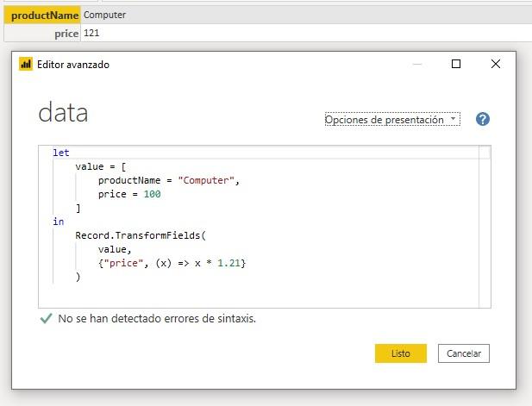This screenshot has width=532, height=406.
Task: Click the Computer value cell in preview
Action: click(107, 16)
